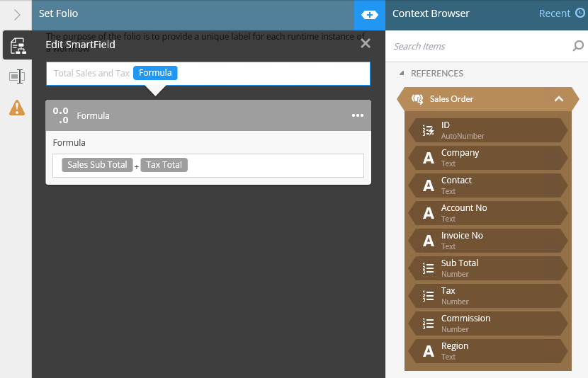Close the Edit SmartField panel
The height and width of the screenshot is (378, 588).
tap(366, 43)
